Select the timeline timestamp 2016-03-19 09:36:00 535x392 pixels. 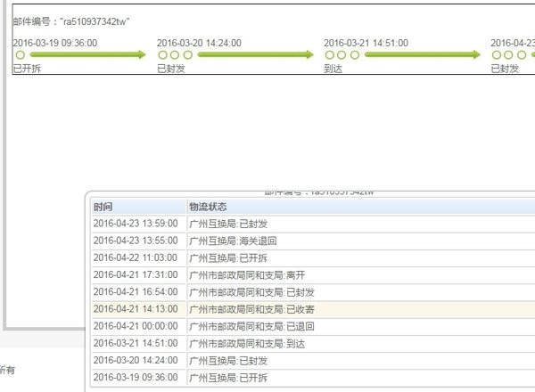pos(55,43)
